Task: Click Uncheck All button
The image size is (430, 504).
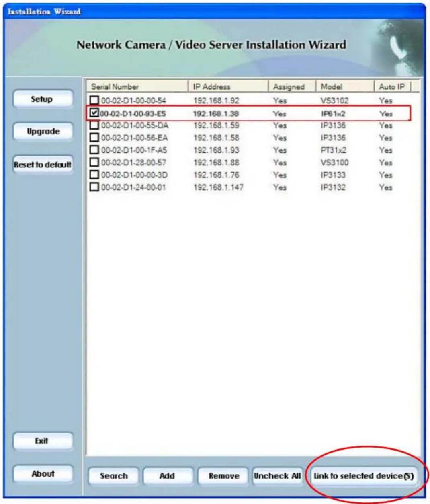Action: pyautogui.click(x=277, y=476)
